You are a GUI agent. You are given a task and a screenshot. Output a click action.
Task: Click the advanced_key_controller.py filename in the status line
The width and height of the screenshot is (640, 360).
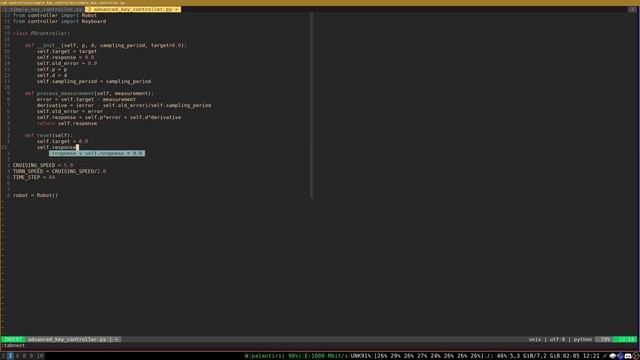67,340
